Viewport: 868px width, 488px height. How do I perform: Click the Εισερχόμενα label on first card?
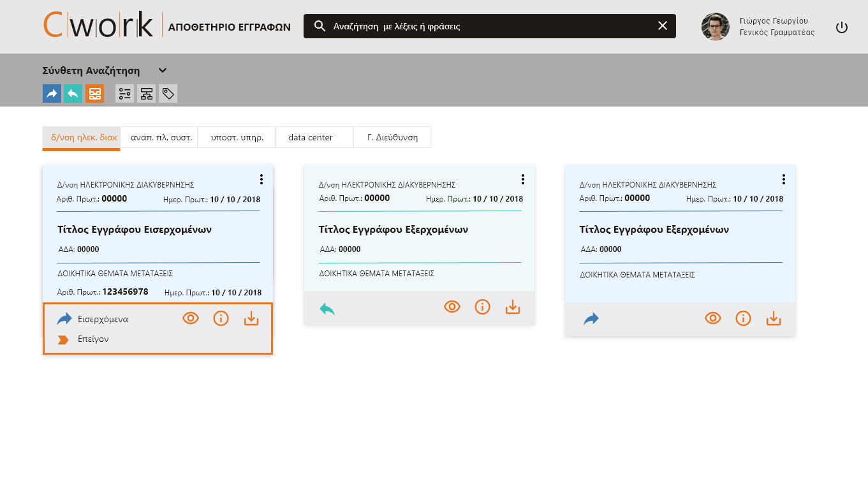(103, 319)
